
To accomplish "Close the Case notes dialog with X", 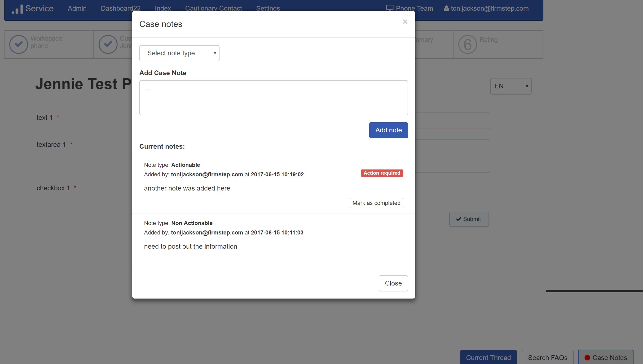I will 405,22.
